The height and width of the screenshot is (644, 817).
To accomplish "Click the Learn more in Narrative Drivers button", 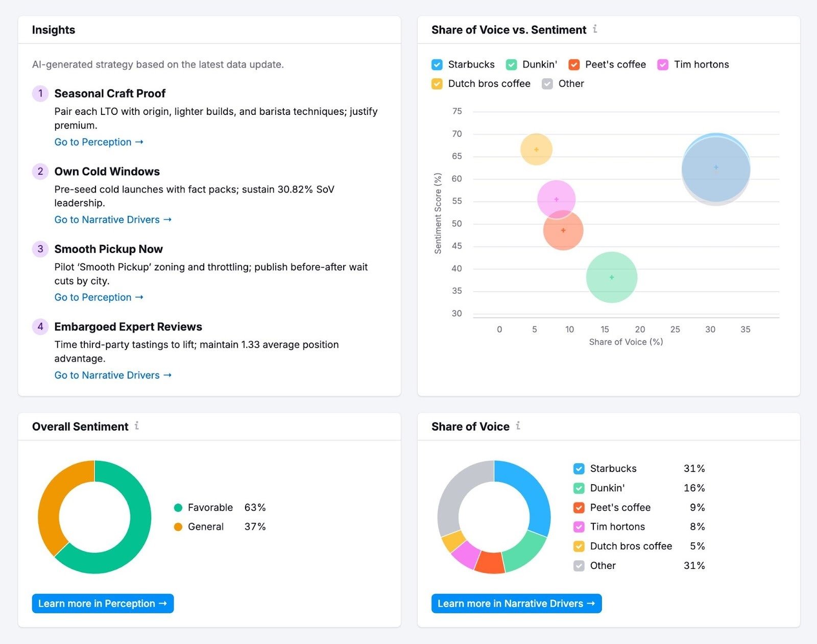I will [516, 603].
